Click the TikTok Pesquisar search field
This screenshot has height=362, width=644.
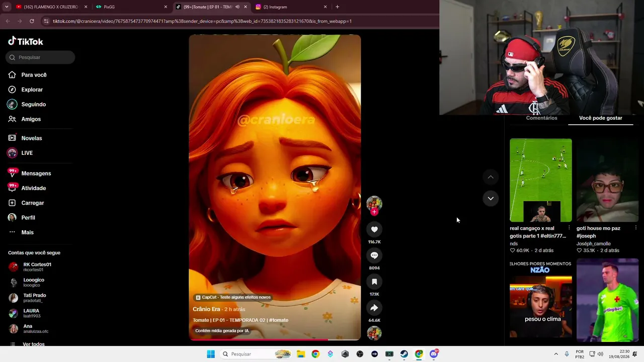tap(40, 57)
